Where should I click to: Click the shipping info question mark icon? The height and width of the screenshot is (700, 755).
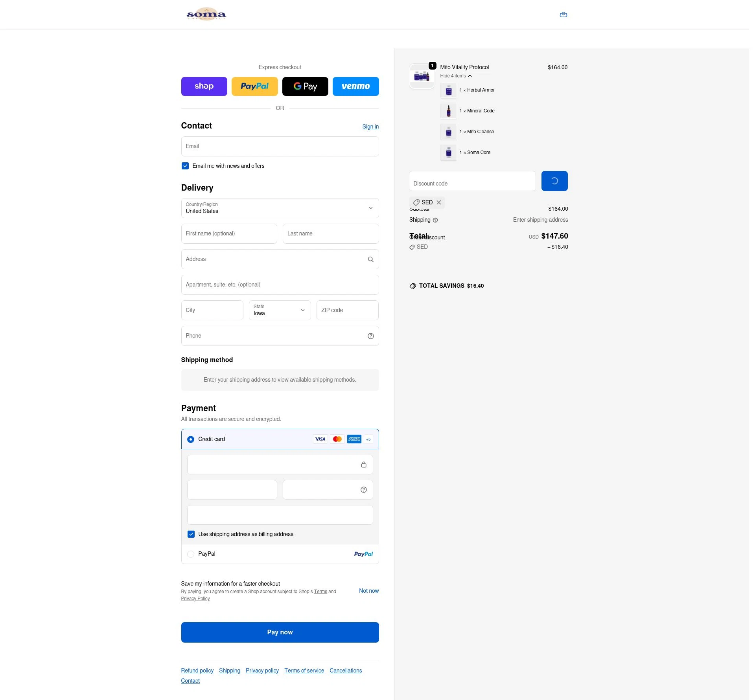click(x=435, y=220)
